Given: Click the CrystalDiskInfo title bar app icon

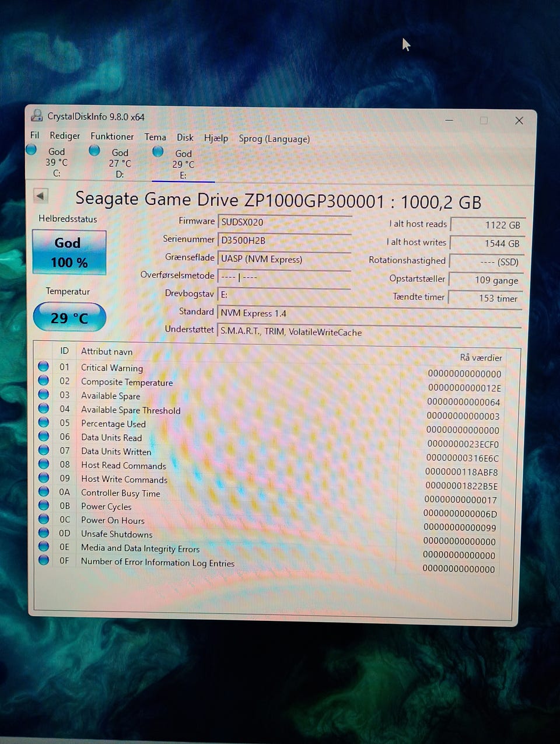Looking at the screenshot, I should click(37, 116).
